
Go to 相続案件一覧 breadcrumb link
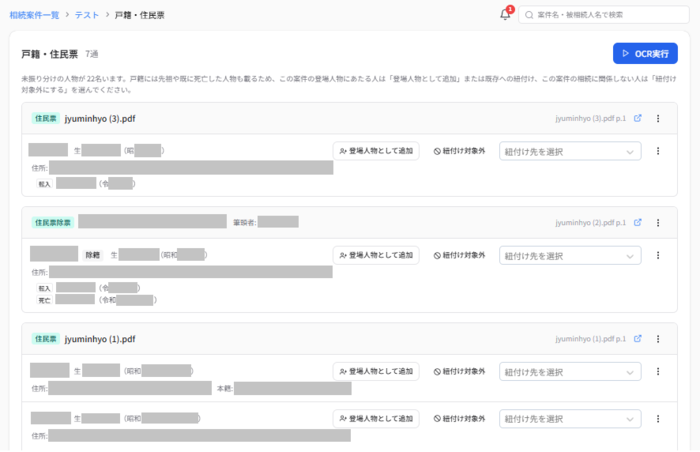(x=34, y=15)
